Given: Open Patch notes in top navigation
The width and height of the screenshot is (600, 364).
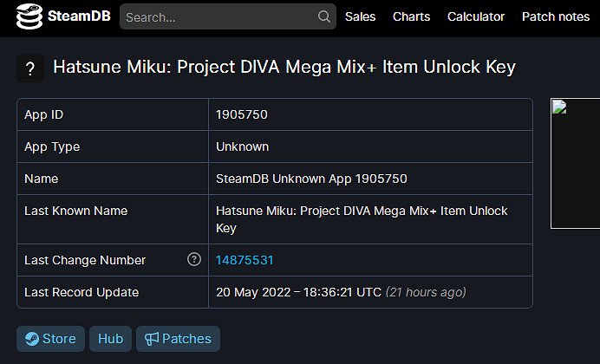Looking at the screenshot, I should (556, 16).
